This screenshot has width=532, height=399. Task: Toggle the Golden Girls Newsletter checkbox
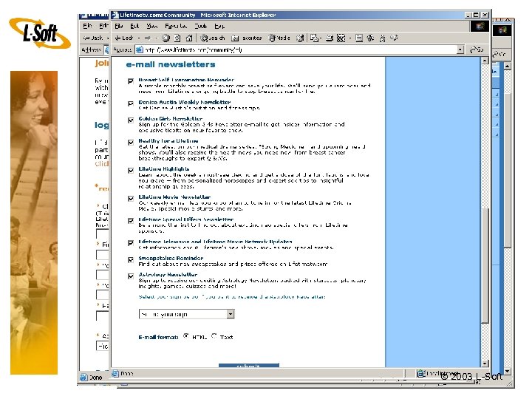pyautogui.click(x=131, y=120)
